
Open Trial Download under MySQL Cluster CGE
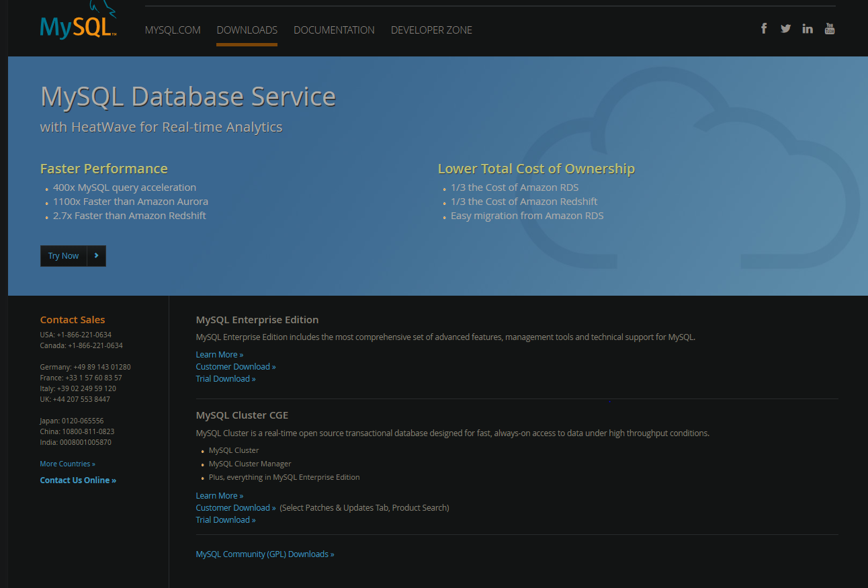click(x=226, y=520)
